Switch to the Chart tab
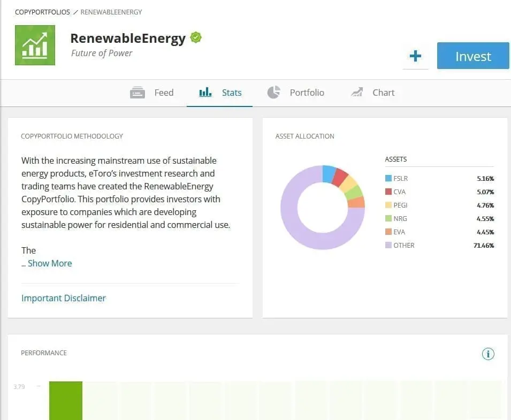The image size is (511, 420). pyautogui.click(x=383, y=92)
